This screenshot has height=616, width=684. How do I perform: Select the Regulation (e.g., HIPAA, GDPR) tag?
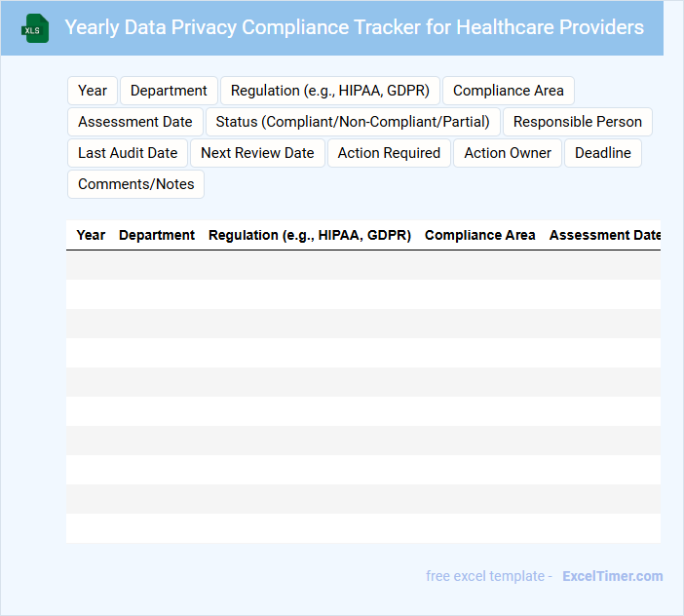tap(330, 91)
